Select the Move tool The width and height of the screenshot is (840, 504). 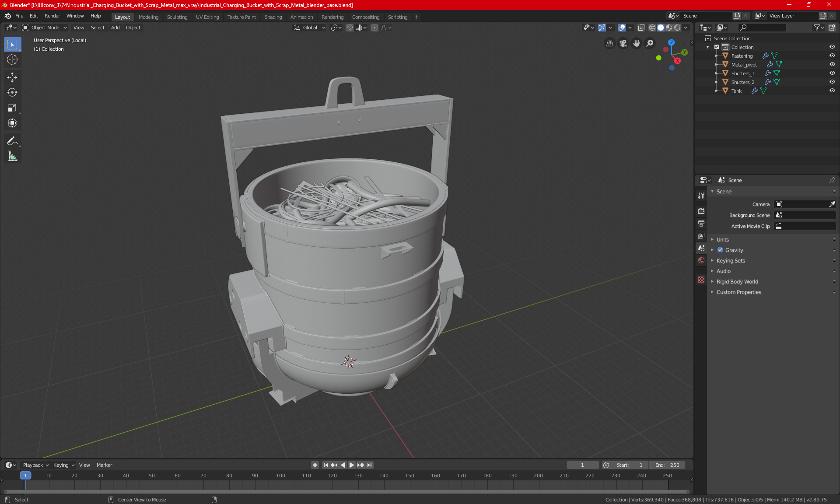click(12, 77)
